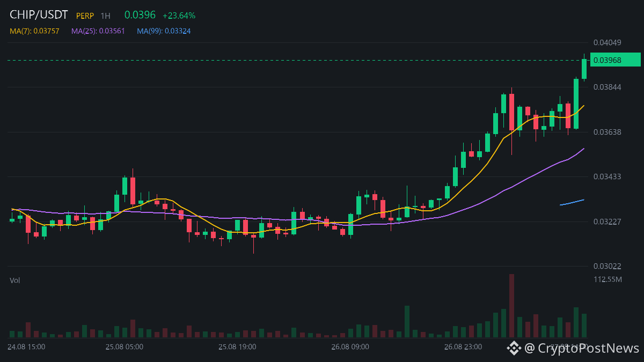Click the 26.08 09:00 time label

(x=350, y=347)
